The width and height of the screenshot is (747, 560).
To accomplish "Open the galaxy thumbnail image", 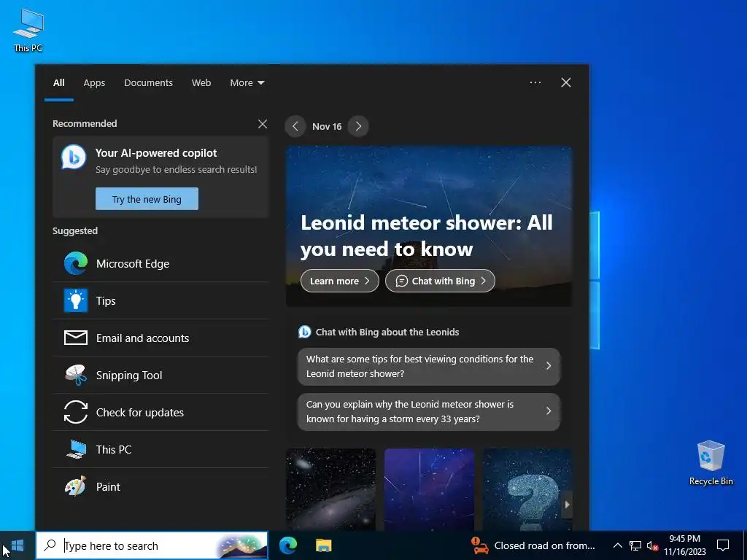I will pyautogui.click(x=330, y=489).
